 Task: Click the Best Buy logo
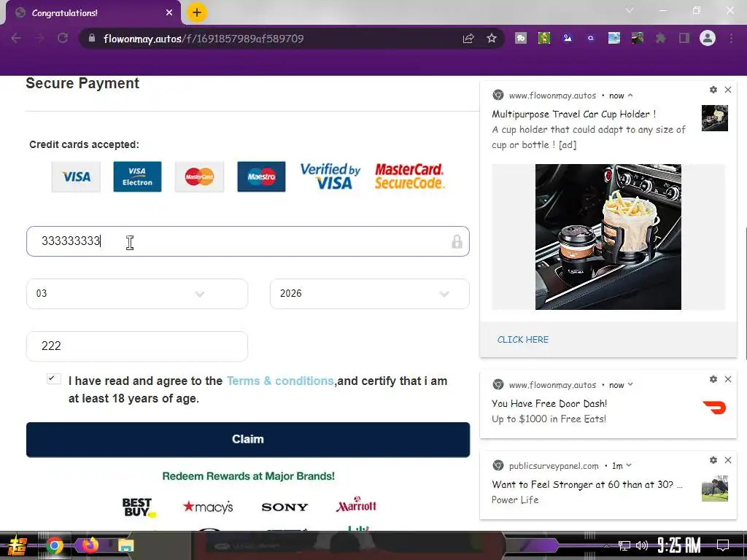pos(139,507)
